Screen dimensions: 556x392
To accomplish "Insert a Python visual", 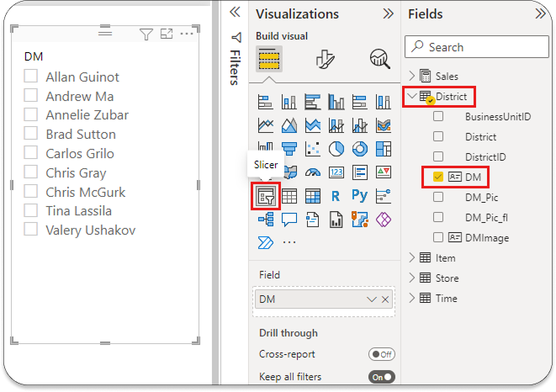I will 360,196.
